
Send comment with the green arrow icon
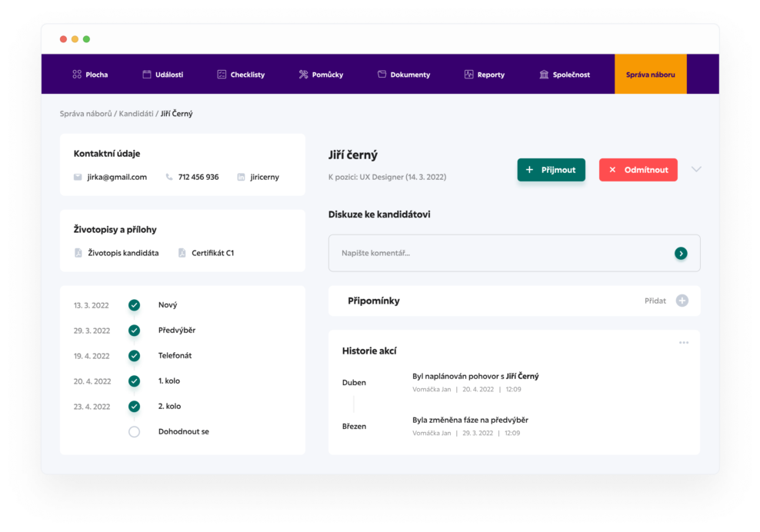[681, 253]
